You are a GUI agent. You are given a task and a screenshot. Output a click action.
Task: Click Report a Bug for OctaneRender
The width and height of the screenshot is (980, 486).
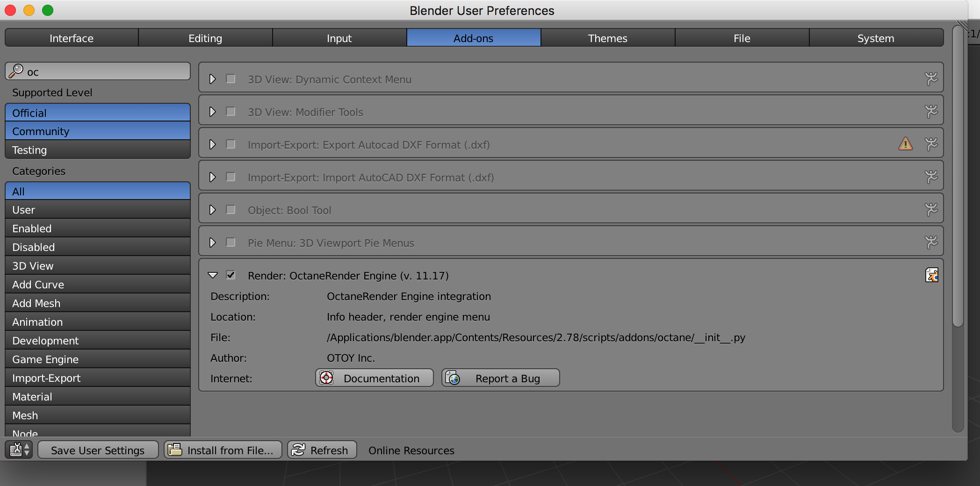click(x=501, y=378)
